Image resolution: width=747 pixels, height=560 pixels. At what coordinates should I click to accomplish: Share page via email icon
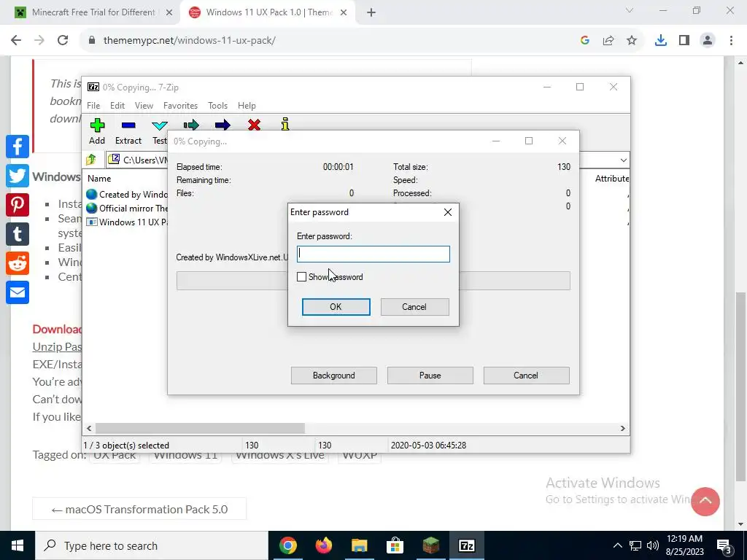pyautogui.click(x=18, y=292)
